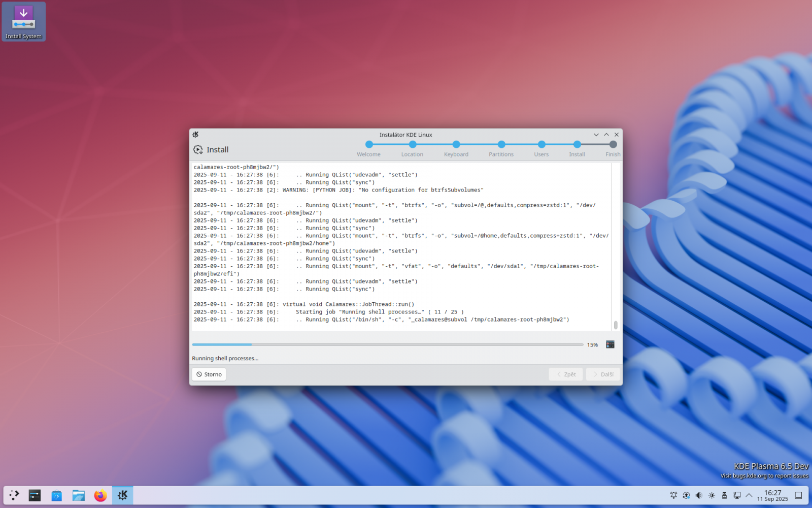
Task: Launch Firefox from the taskbar
Action: [100, 495]
